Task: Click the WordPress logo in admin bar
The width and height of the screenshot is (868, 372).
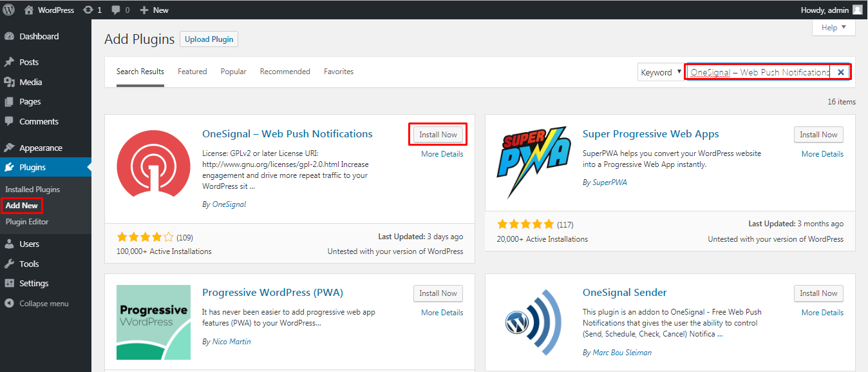Action: click(x=9, y=10)
